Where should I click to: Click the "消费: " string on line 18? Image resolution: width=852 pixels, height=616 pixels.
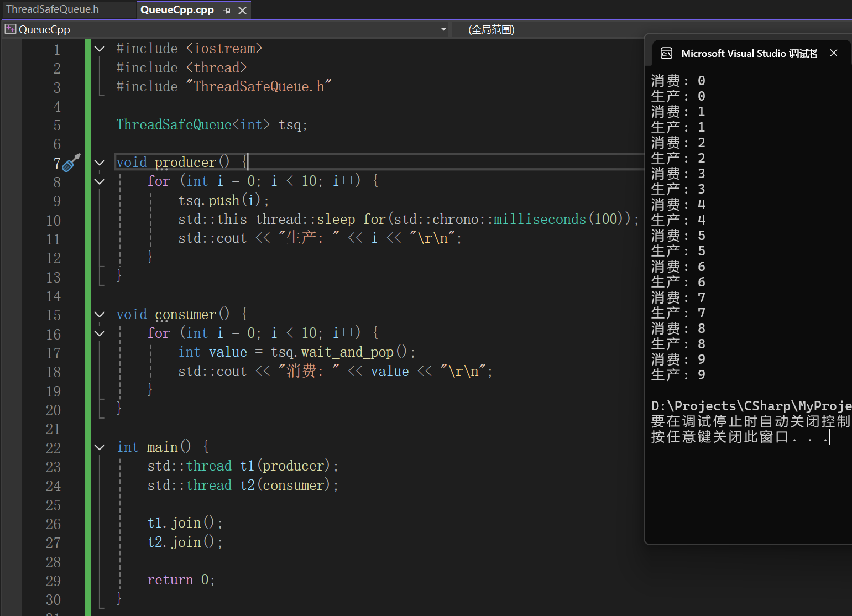pos(309,371)
